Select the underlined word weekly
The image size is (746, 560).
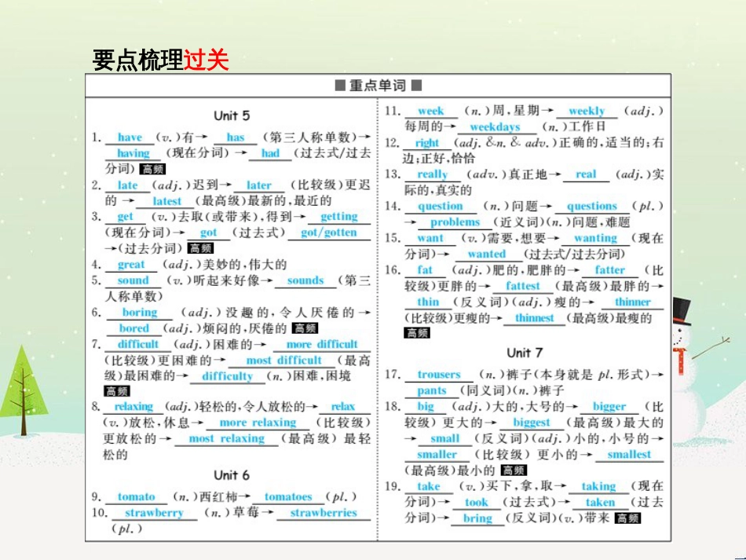click(x=587, y=111)
